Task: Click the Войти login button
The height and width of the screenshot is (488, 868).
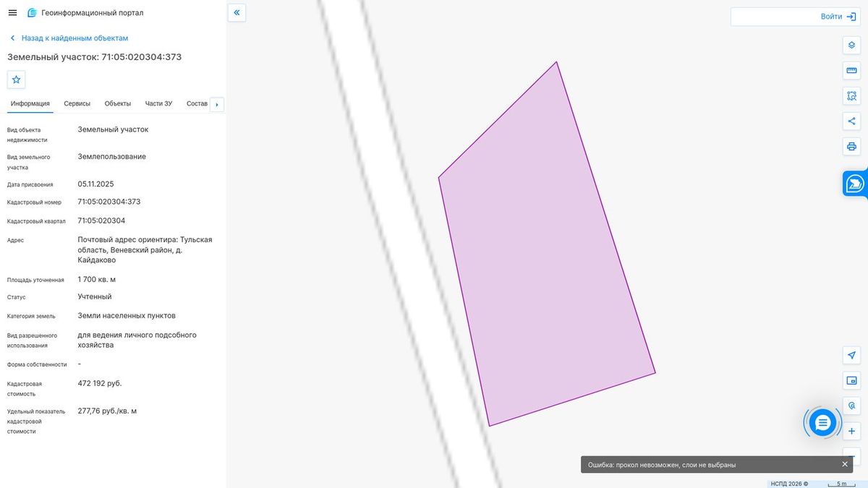Action: click(839, 17)
